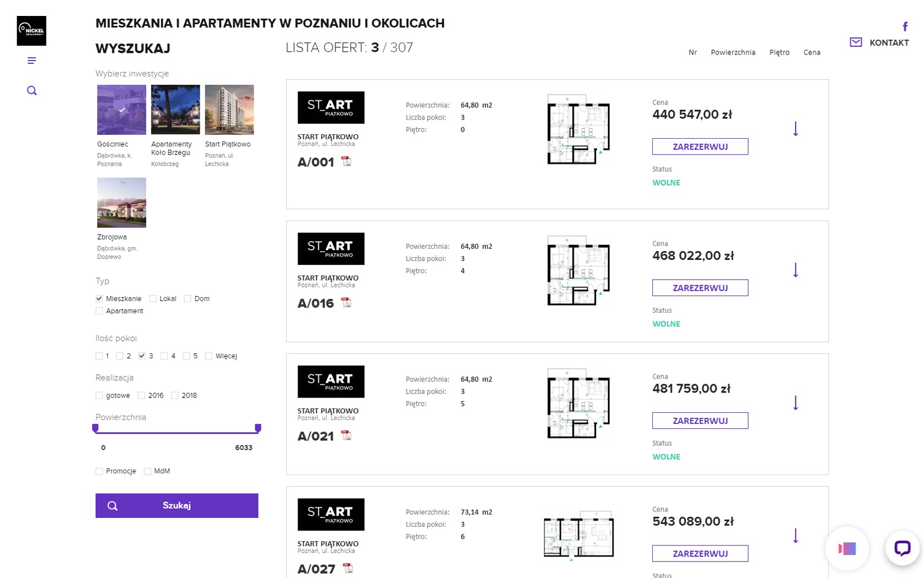Expand offer A/021 using down arrow
The width and height of the screenshot is (924, 578).
coord(795,403)
